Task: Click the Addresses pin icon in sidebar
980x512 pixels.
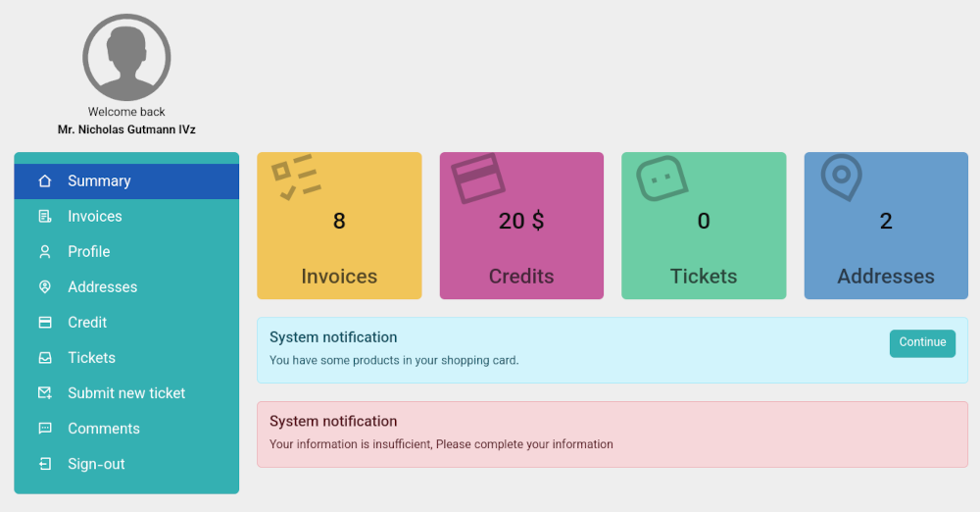Action: point(45,287)
